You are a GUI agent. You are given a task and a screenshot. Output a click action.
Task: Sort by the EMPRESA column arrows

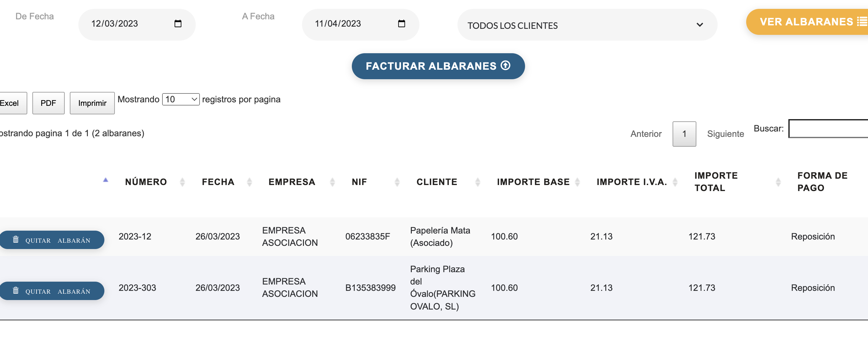click(x=332, y=182)
